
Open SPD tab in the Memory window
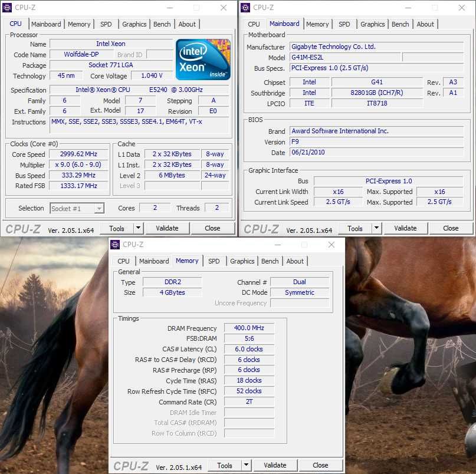[x=214, y=261]
